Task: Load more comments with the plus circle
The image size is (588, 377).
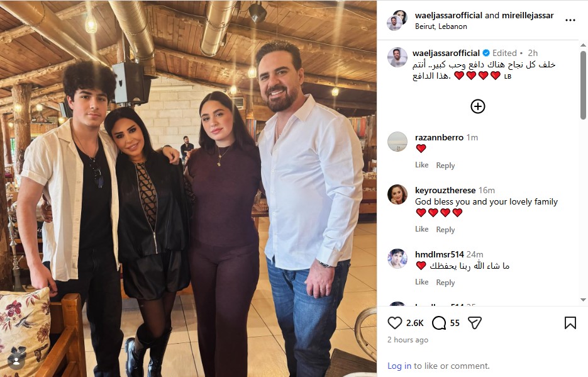Action: tap(478, 106)
